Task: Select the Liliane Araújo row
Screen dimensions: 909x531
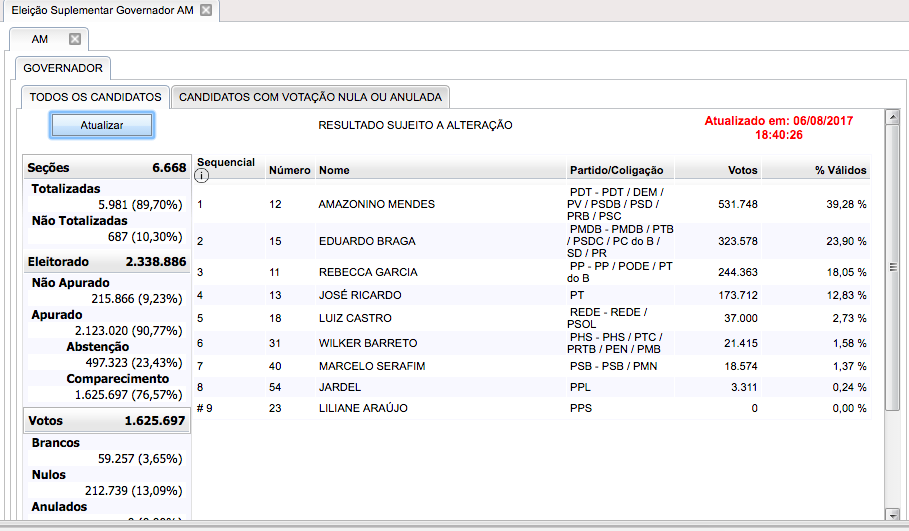Action: pyautogui.click(x=362, y=408)
